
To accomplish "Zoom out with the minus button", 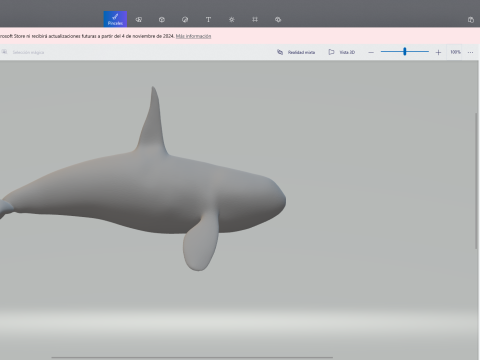I will (371, 52).
